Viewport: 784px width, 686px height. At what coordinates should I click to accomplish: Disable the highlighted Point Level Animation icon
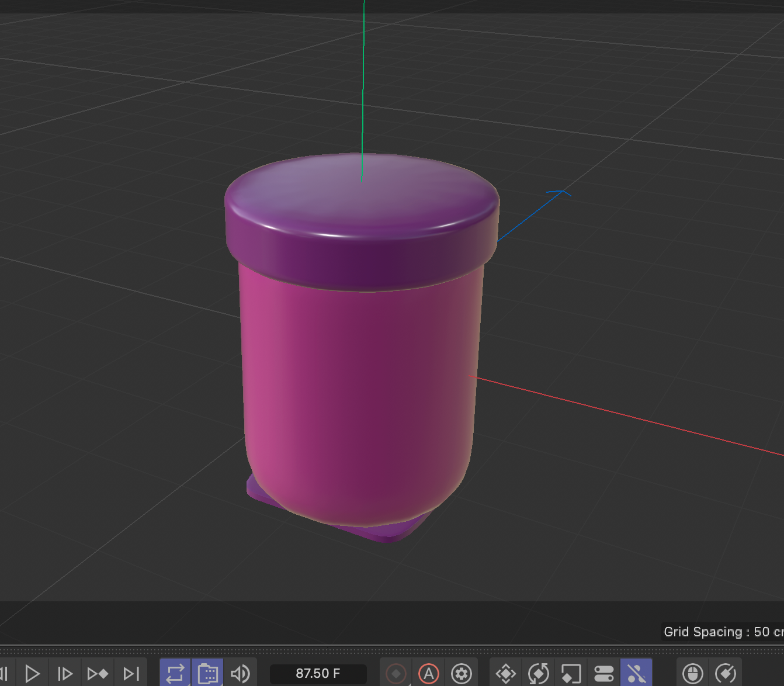(x=636, y=674)
